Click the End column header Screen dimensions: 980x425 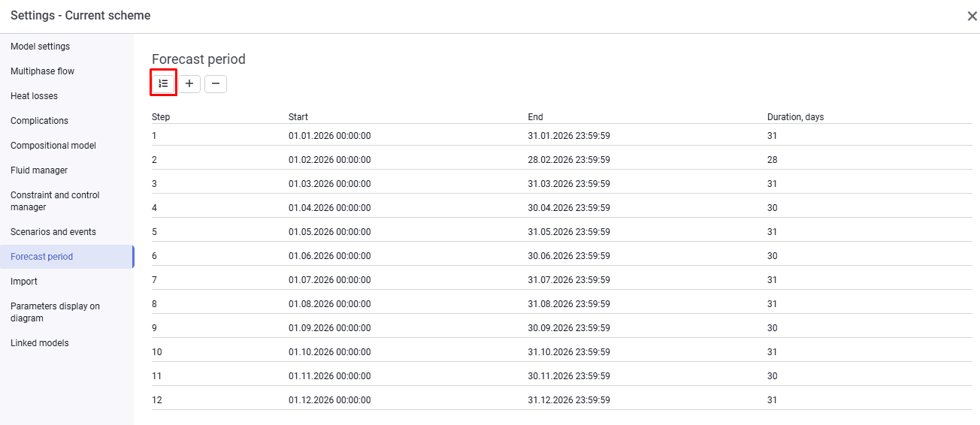[536, 117]
